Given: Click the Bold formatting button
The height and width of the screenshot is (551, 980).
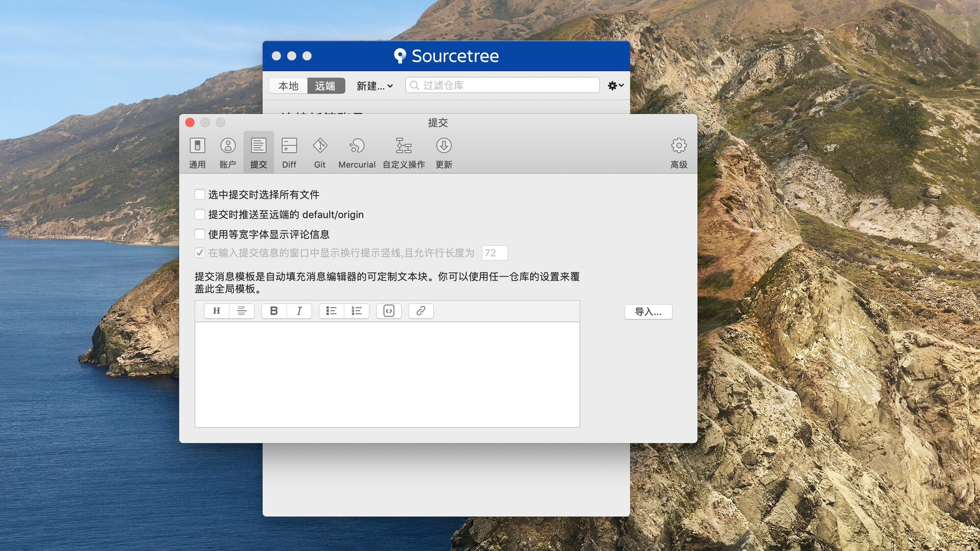Looking at the screenshot, I should (274, 311).
